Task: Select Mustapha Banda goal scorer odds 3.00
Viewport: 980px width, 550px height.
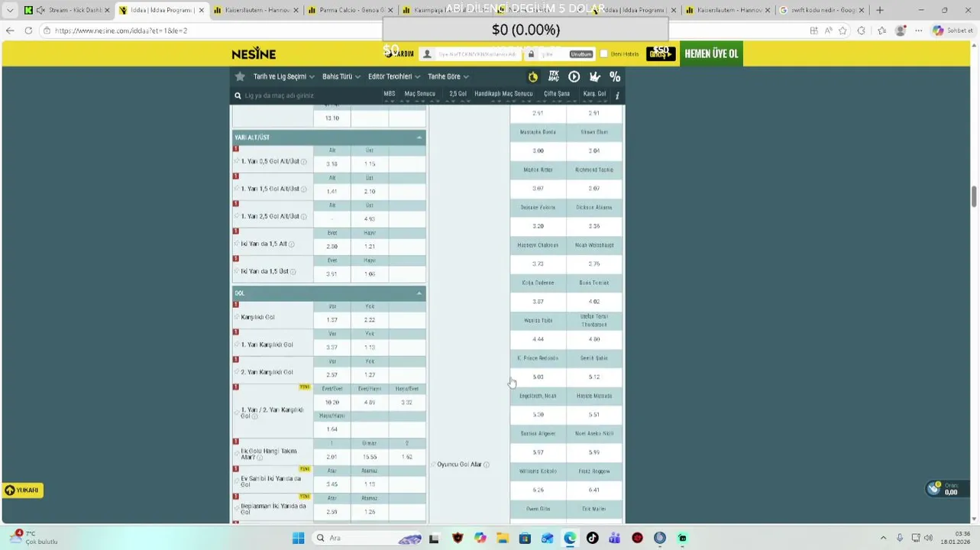Action: pyautogui.click(x=538, y=151)
